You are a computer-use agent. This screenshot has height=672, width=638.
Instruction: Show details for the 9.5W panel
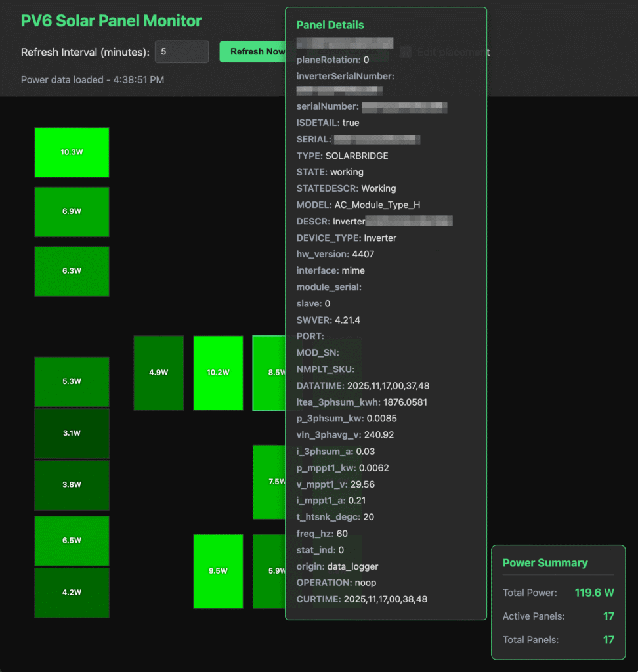(x=218, y=571)
